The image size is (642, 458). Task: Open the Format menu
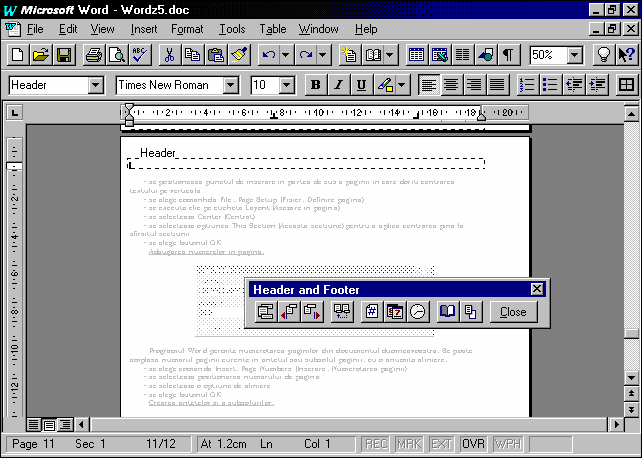point(187,29)
